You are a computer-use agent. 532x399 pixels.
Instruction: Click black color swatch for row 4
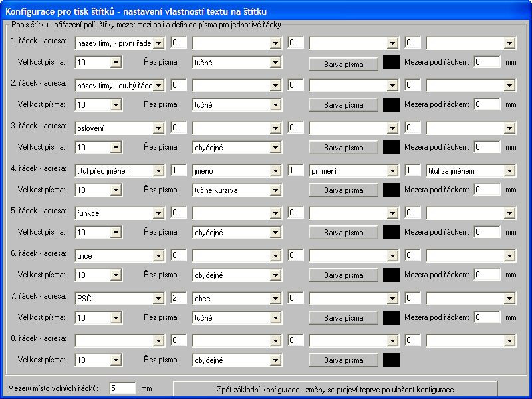coord(391,190)
